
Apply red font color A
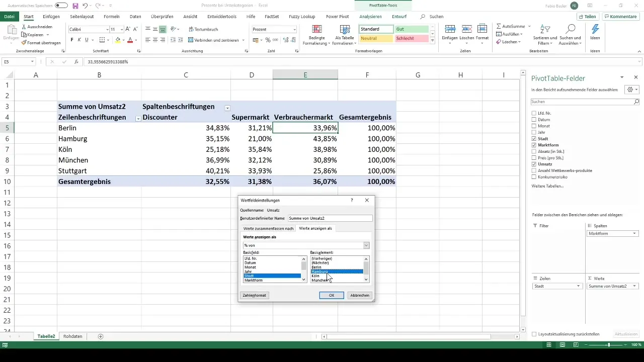click(x=130, y=40)
